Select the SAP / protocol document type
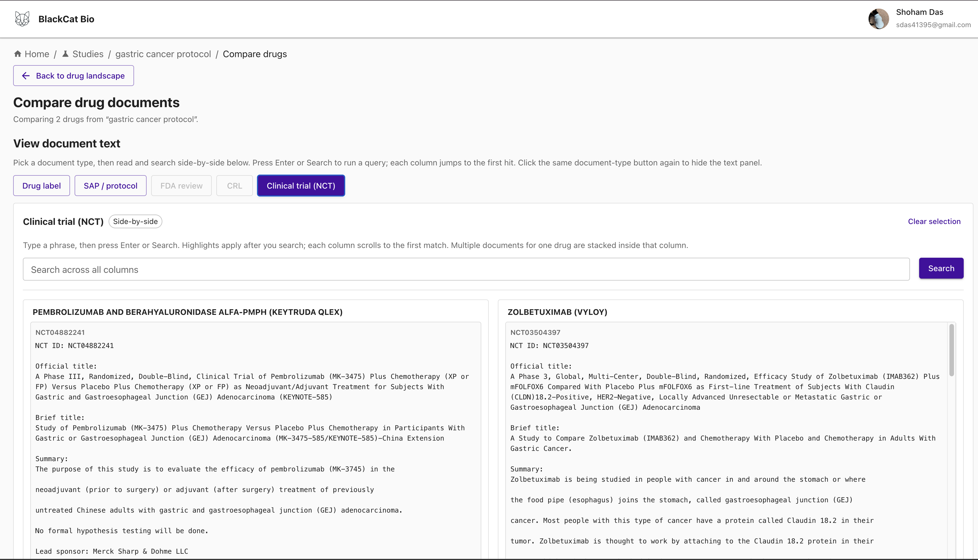The width and height of the screenshot is (978, 560). click(x=110, y=186)
